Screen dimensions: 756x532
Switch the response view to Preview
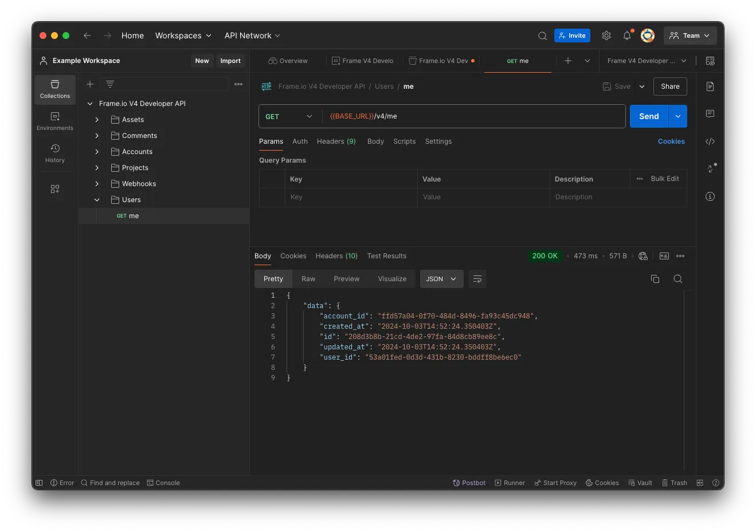pyautogui.click(x=347, y=279)
